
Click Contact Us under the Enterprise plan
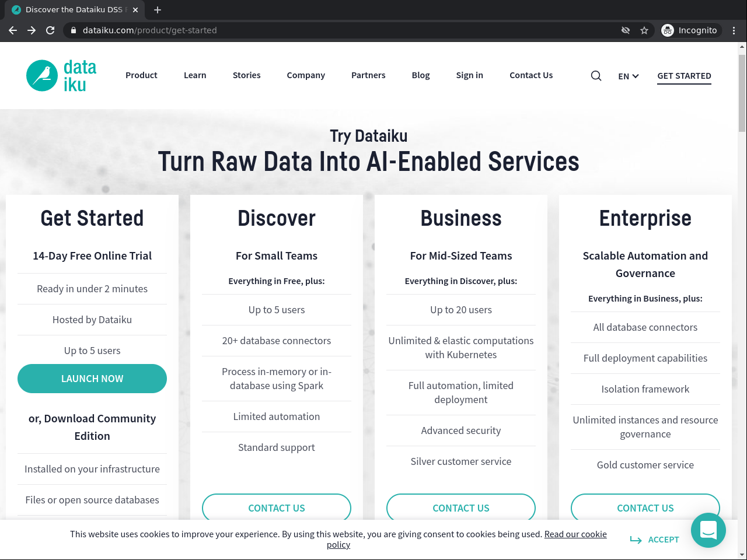point(645,508)
